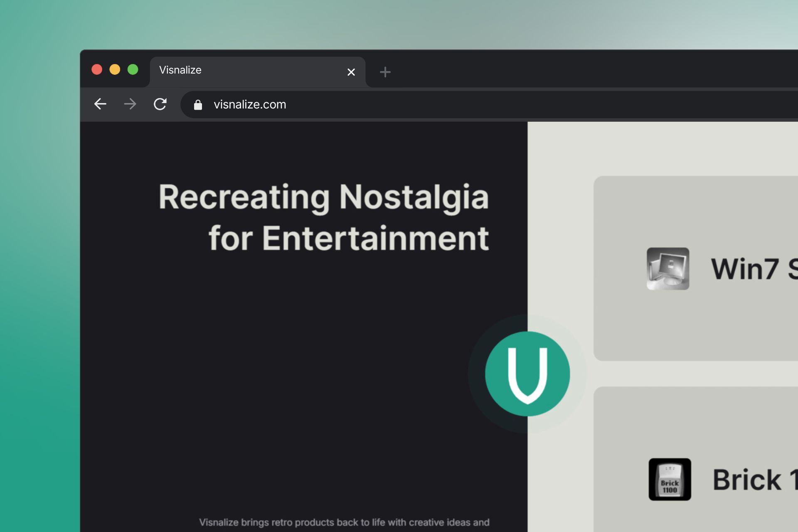The image size is (798, 532).
Task: Click the green Visnalize U logo
Action: 527,374
